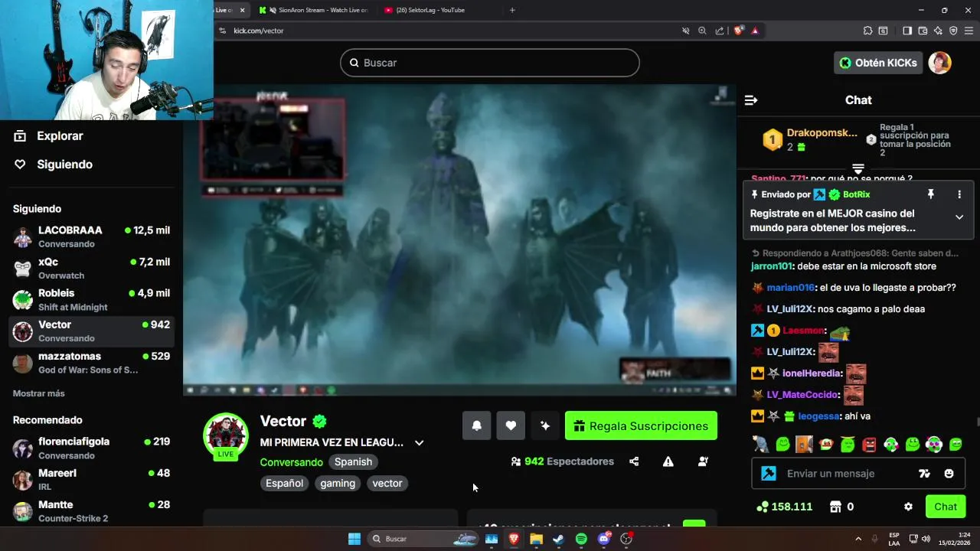Screen dimensions: 980x551
Task: Click the muted-site icon in address bar
Action: coord(686,31)
